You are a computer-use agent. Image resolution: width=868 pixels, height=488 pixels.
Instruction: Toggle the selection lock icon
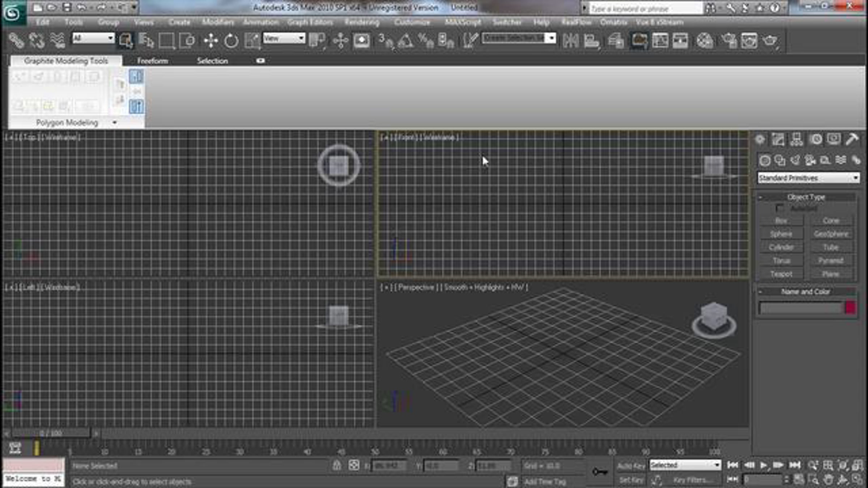pos(337,466)
